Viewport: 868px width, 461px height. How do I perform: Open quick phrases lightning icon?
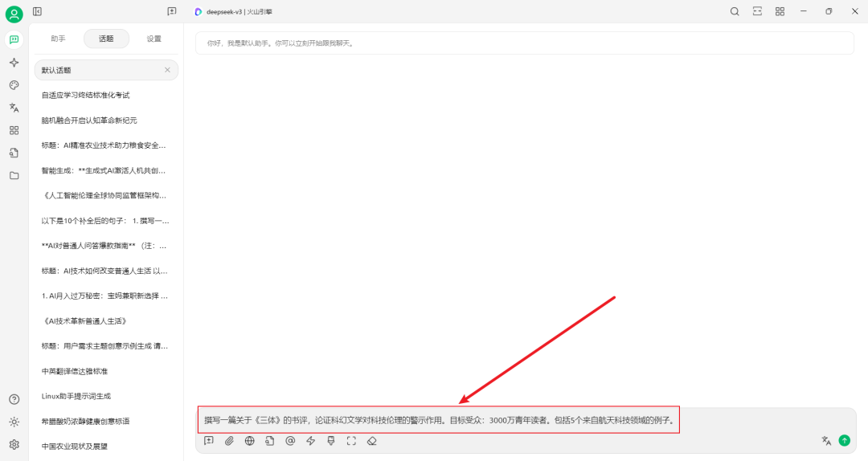(x=310, y=441)
